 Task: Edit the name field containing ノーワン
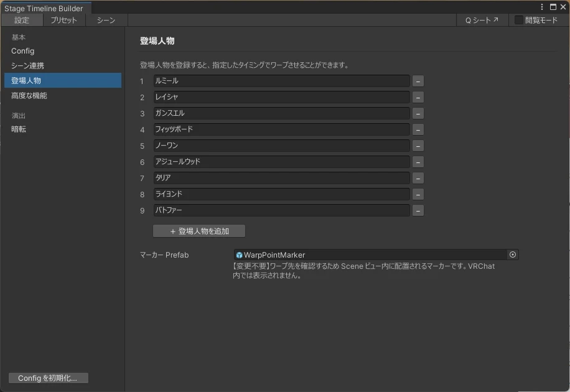(x=281, y=146)
